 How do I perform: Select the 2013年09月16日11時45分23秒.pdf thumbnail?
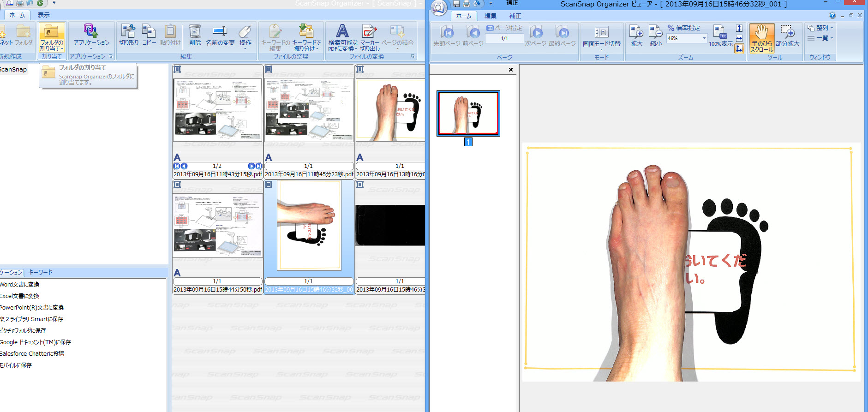(309, 121)
